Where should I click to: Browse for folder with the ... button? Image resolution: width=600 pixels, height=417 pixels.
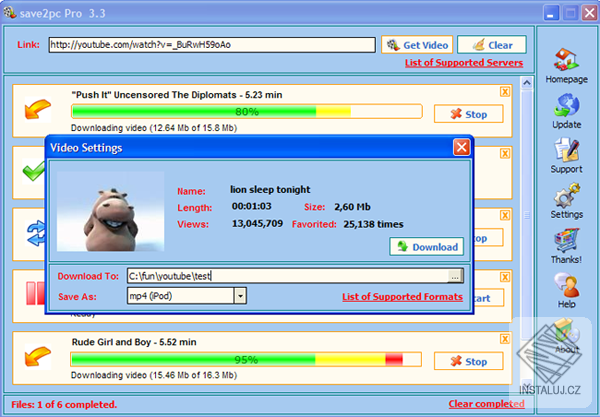point(455,276)
